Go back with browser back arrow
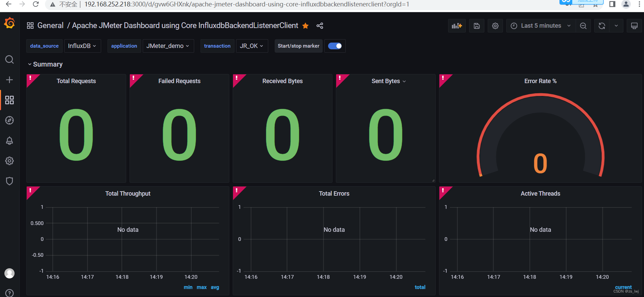The image size is (644, 297). coord(8,4)
